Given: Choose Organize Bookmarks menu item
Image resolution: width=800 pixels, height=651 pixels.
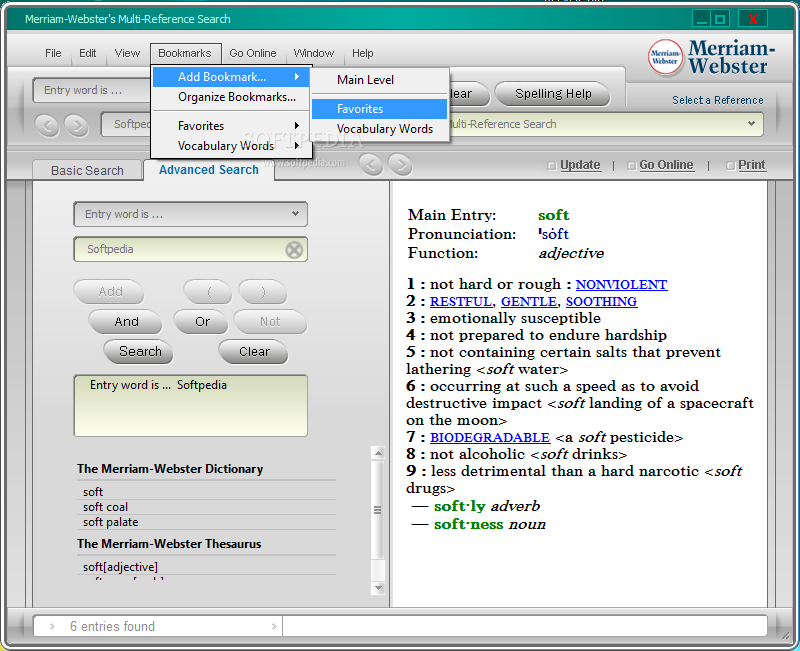Looking at the screenshot, I should click(232, 97).
